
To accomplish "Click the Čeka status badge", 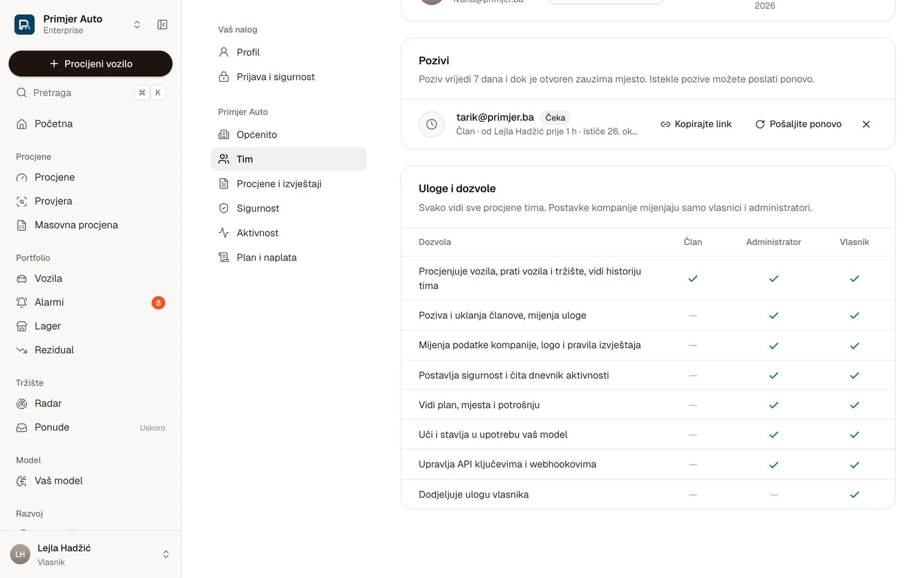I will click(x=555, y=118).
